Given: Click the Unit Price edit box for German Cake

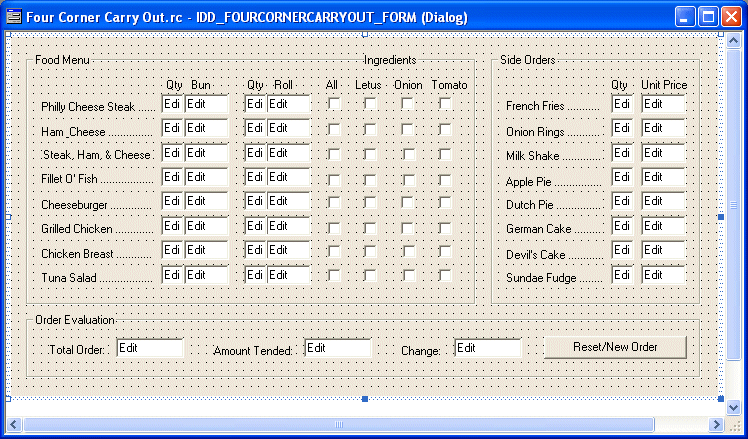Looking at the screenshot, I should pyautogui.click(x=664, y=226).
